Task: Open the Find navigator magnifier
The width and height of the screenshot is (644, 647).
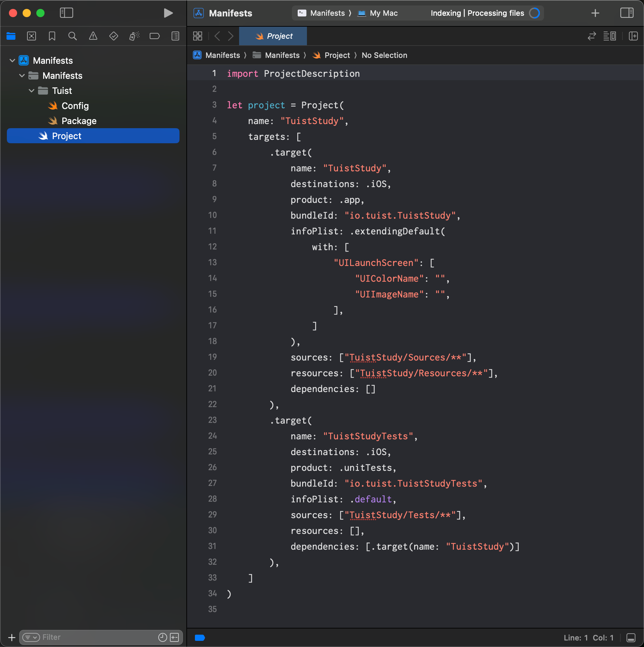Action: coord(73,36)
